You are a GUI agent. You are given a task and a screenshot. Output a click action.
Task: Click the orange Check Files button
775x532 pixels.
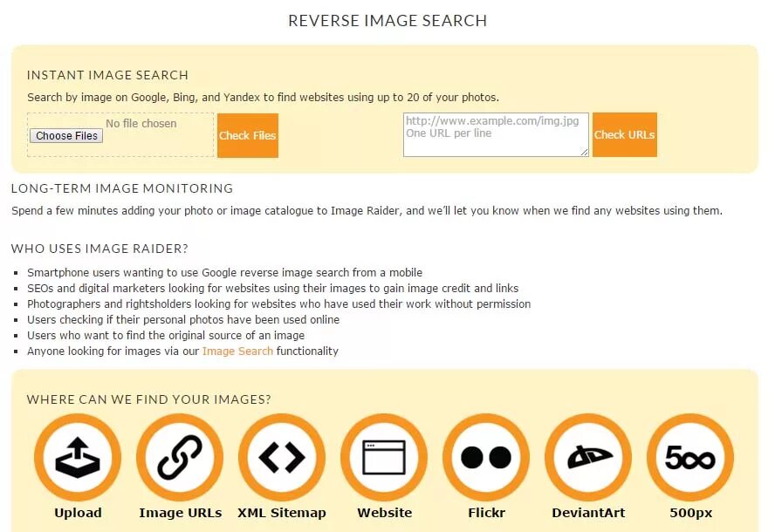248,135
